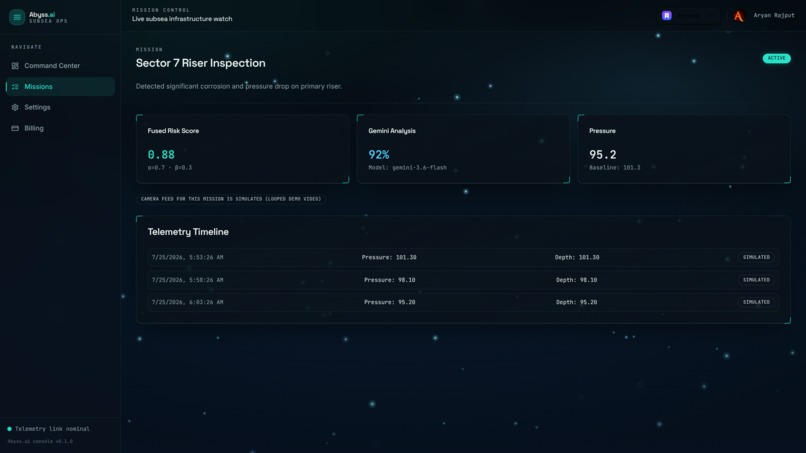Screen dimensions: 806x453
Task: Click the 5:58:26 AM telemetry timestamp
Action: pyautogui.click(x=187, y=280)
